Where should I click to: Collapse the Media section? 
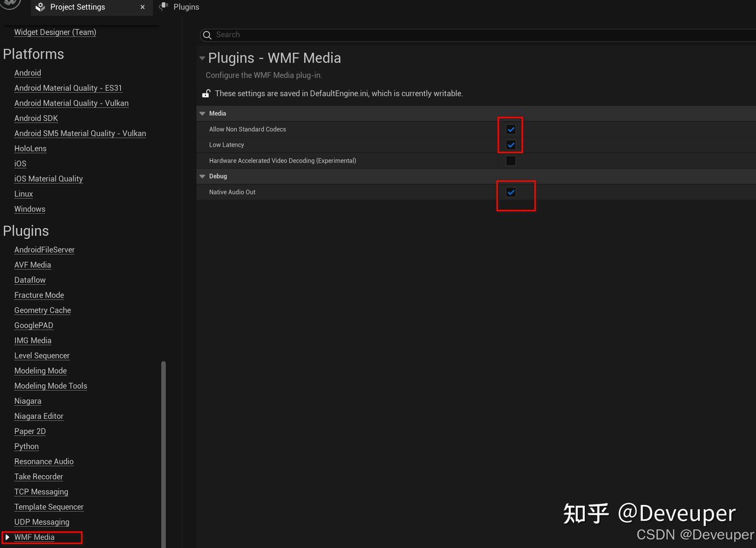tap(202, 113)
